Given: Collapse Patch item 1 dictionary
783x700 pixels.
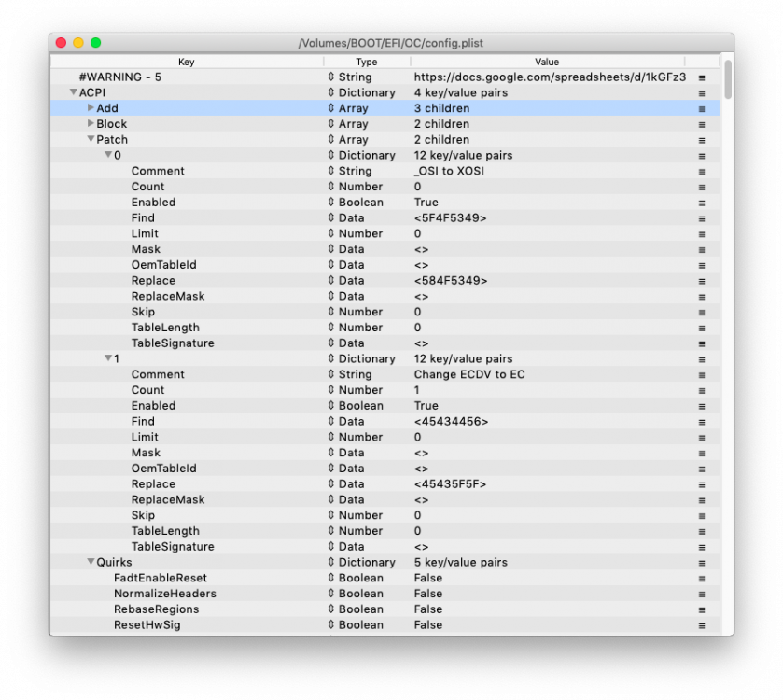Looking at the screenshot, I should pos(108,358).
